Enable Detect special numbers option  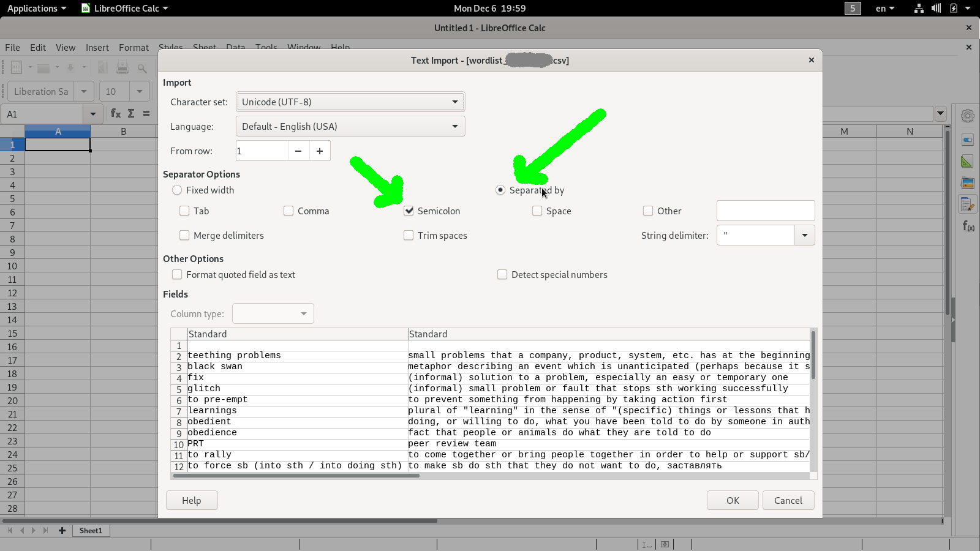click(502, 275)
